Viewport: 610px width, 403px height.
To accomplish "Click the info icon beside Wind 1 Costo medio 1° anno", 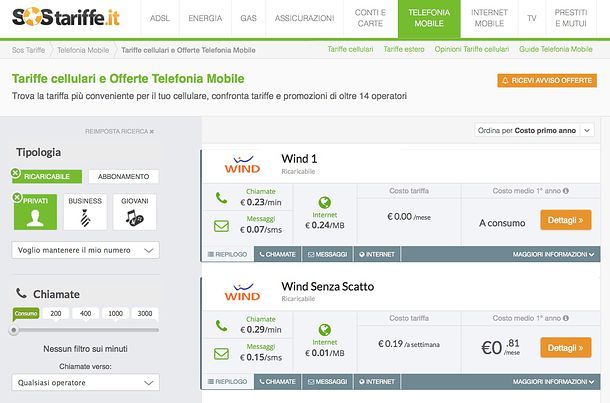I will (566, 191).
